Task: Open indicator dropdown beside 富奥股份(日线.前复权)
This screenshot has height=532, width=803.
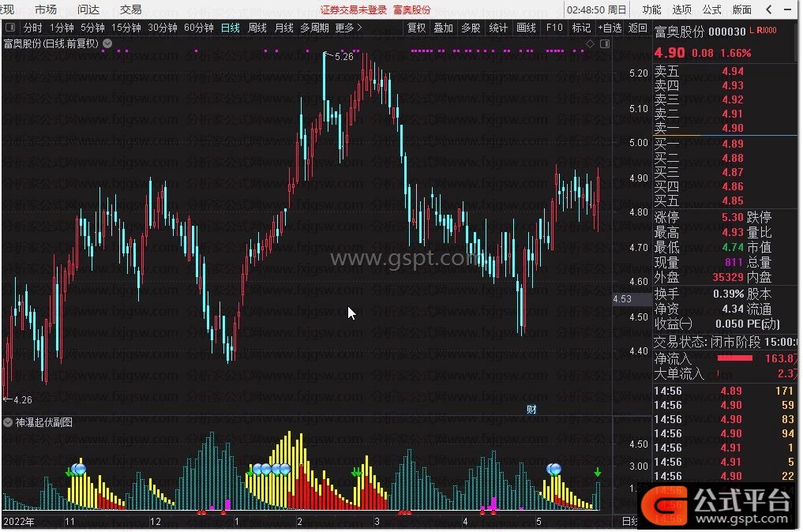Action: 107,43
